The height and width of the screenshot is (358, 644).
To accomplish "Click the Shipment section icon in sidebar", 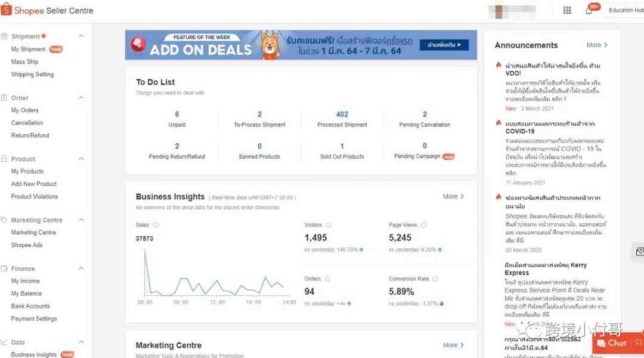I will (x=4, y=36).
